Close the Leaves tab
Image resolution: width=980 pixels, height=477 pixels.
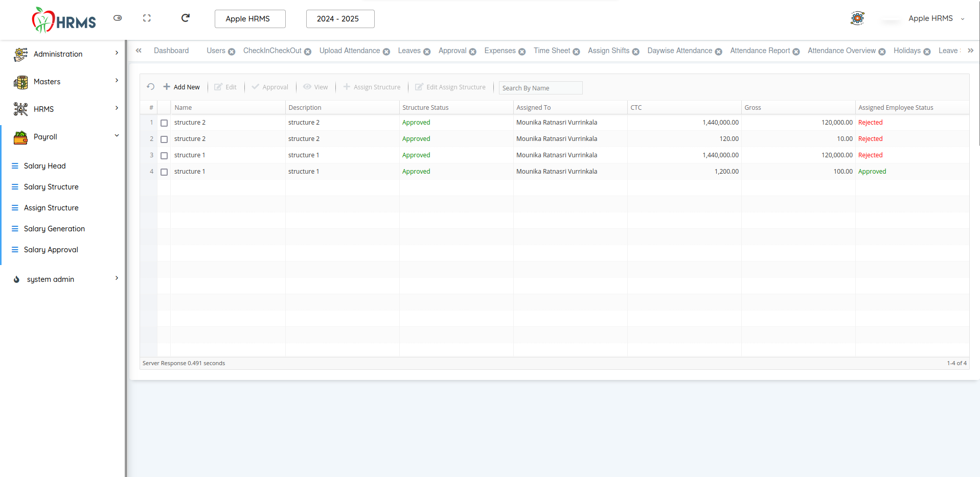coord(427,52)
